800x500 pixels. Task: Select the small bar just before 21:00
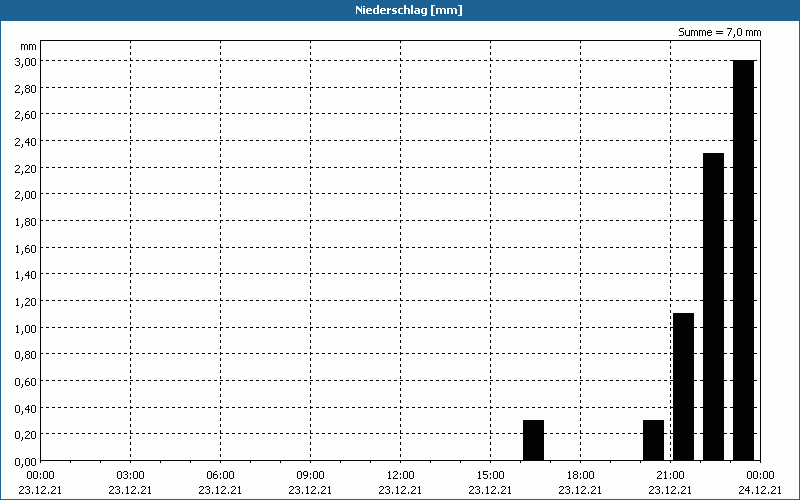pyautogui.click(x=654, y=440)
